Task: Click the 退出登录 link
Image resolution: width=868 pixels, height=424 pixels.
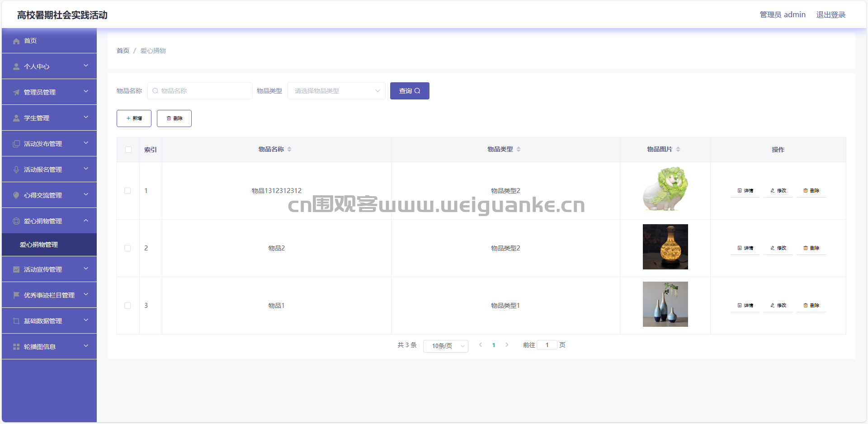Action: pyautogui.click(x=830, y=15)
